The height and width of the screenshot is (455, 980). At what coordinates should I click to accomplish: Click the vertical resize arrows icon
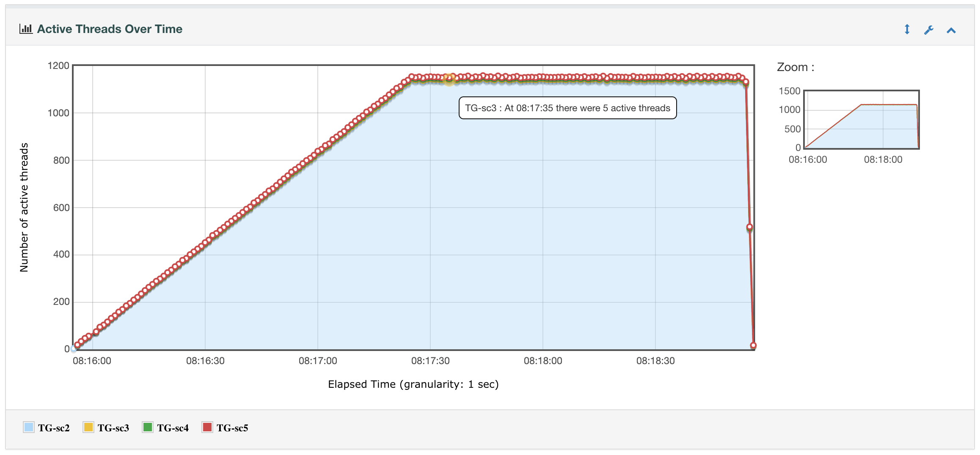point(907,29)
